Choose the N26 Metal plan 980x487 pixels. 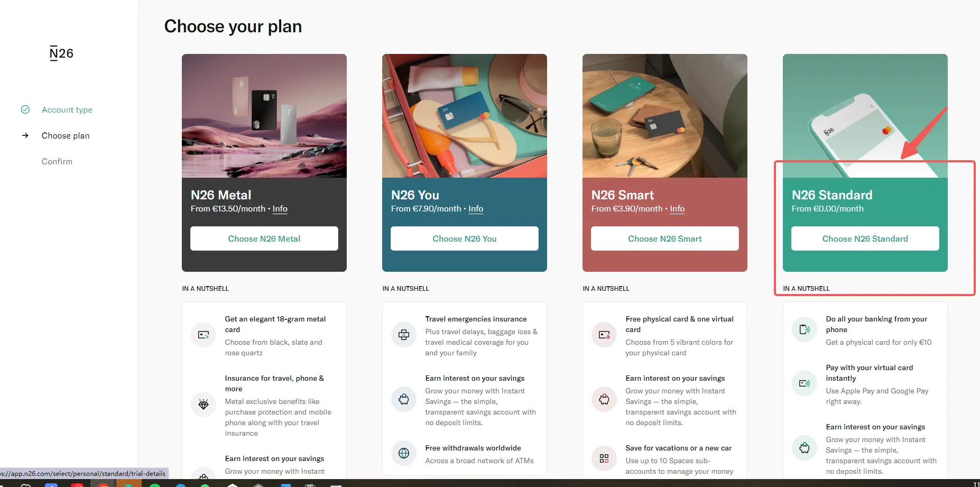[264, 238]
